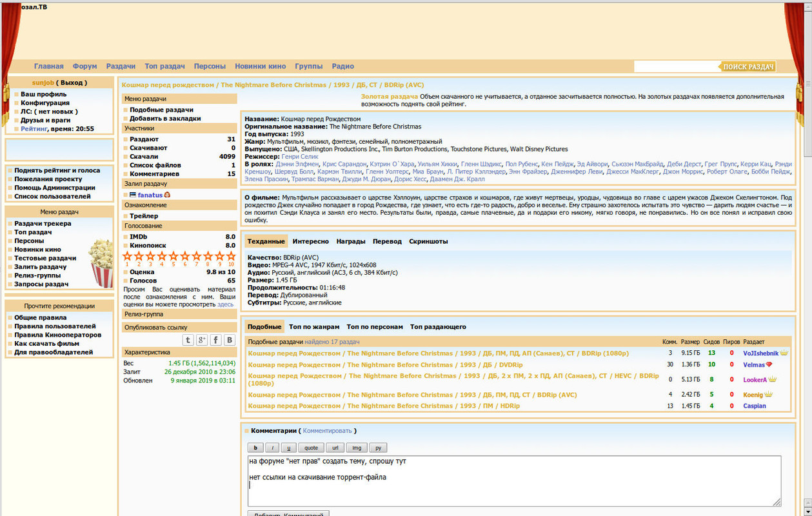Click 'здесь' ratings link
The width and height of the screenshot is (812, 516).
(x=226, y=304)
